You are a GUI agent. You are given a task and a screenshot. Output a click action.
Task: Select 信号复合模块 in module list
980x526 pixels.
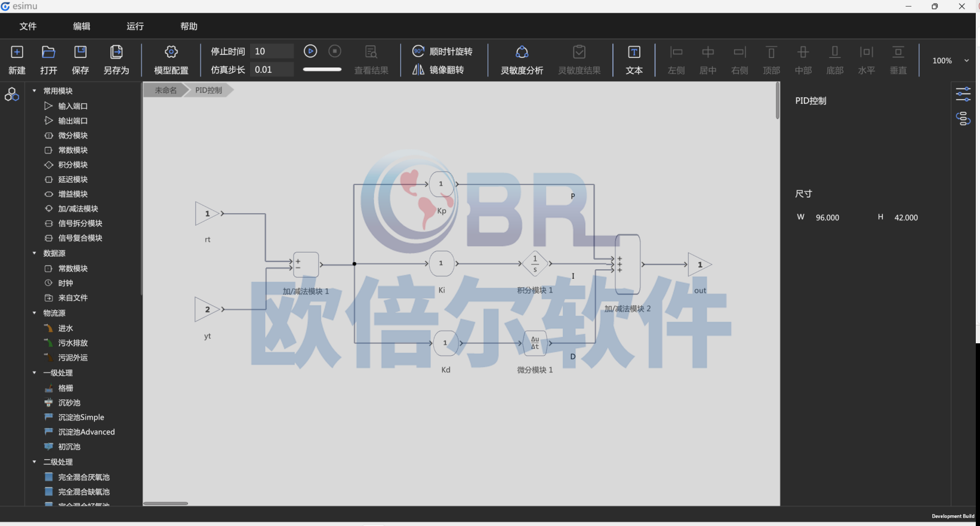[x=81, y=238]
